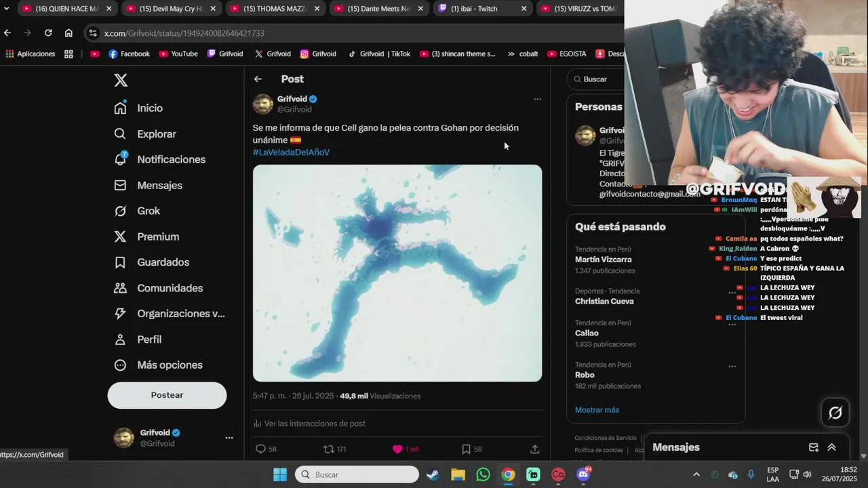Screen dimensions: 868x488
Task: Open Notificaciones in sidebar
Action: point(160,159)
